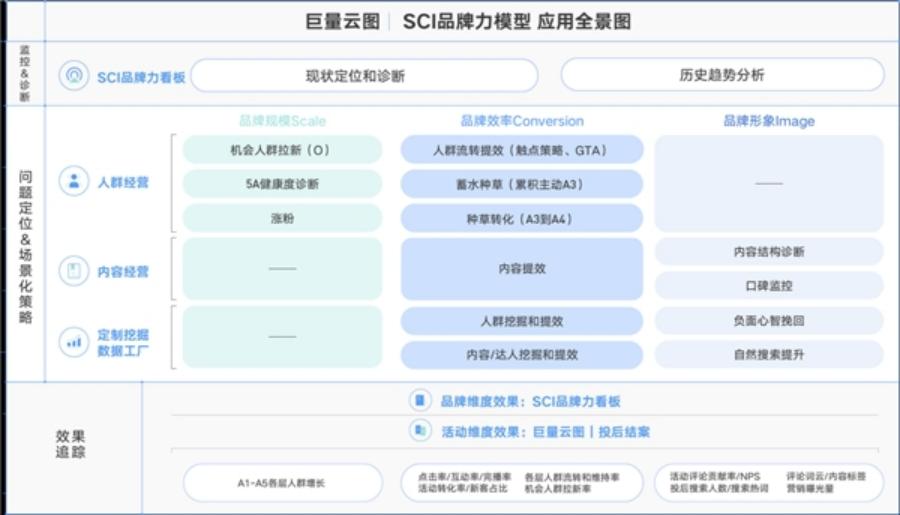The height and width of the screenshot is (515, 900).
Task: Click the 效果追踪 section label
Action: (x=70, y=443)
